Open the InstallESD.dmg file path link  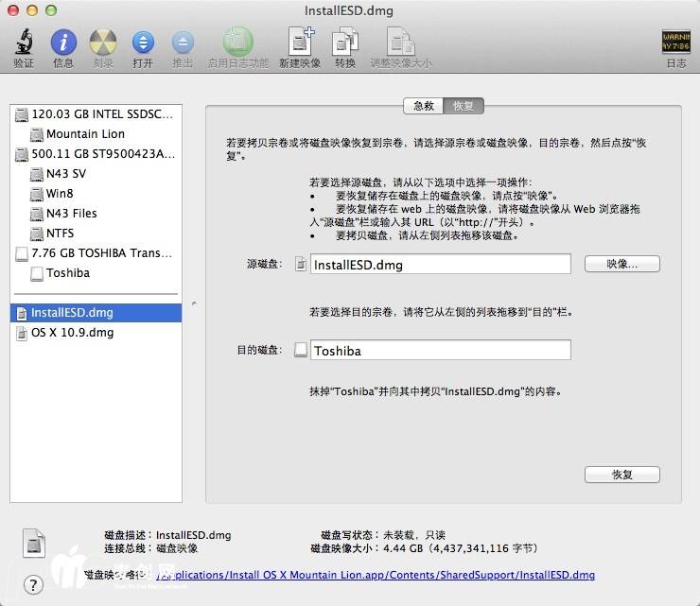tap(378, 575)
